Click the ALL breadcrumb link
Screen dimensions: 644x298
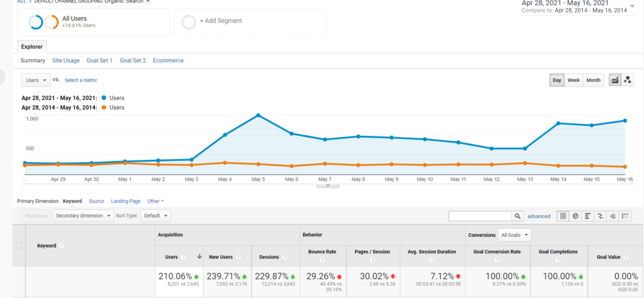point(21,2)
